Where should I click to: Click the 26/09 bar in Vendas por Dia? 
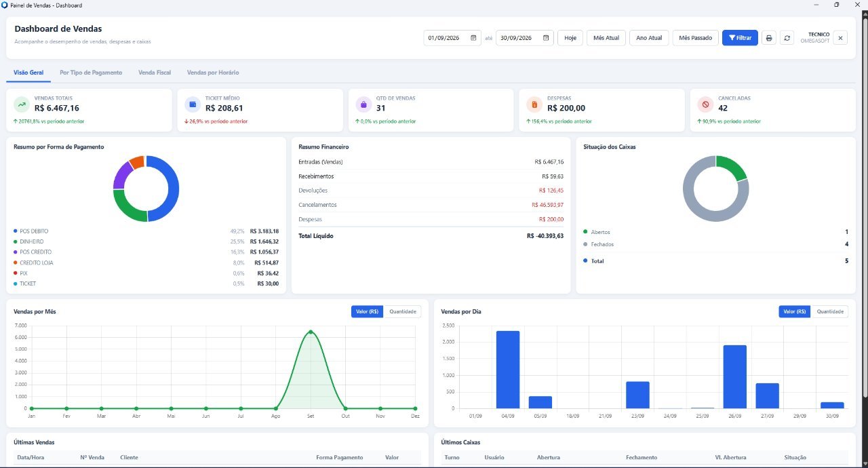click(x=735, y=377)
